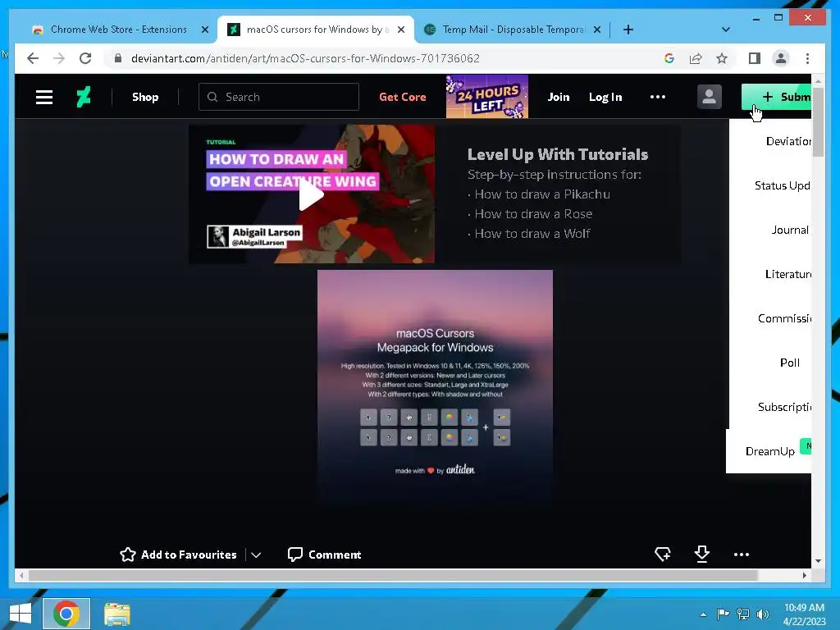Click the browser forward arrow
This screenshot has height=630, width=840.
59,58
